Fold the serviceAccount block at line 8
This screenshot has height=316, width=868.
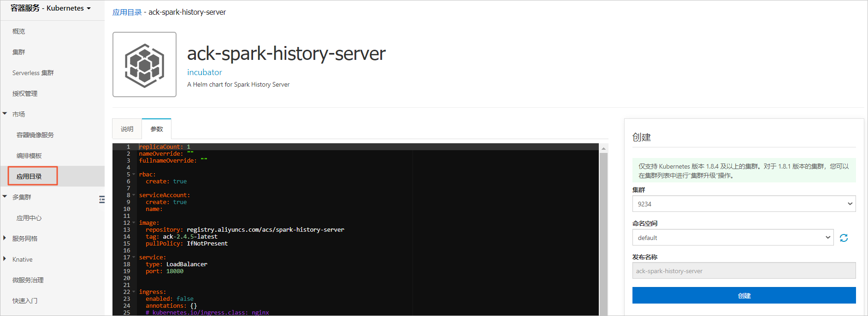point(134,195)
